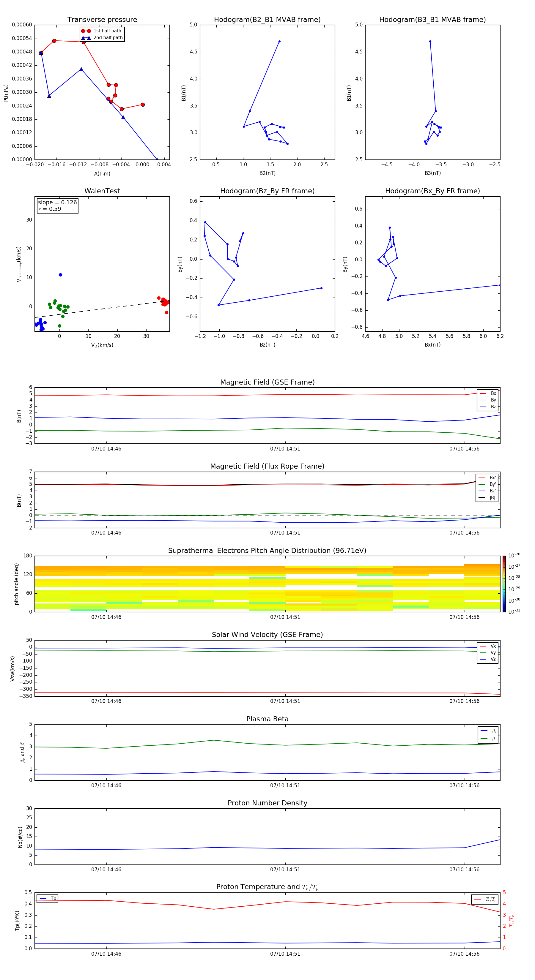This screenshot has width=535, height=980.
Task: Click the 'Np(#/cc)' y-axis label
Action: pos(20,837)
